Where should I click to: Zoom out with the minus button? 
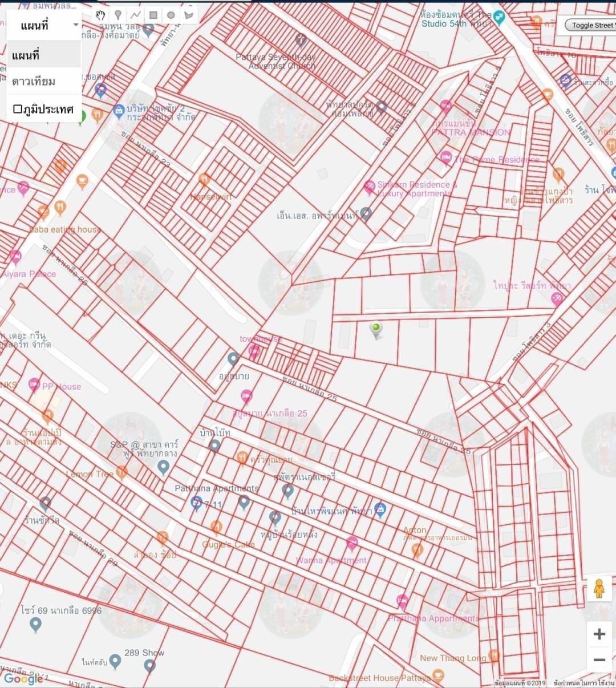point(599,660)
